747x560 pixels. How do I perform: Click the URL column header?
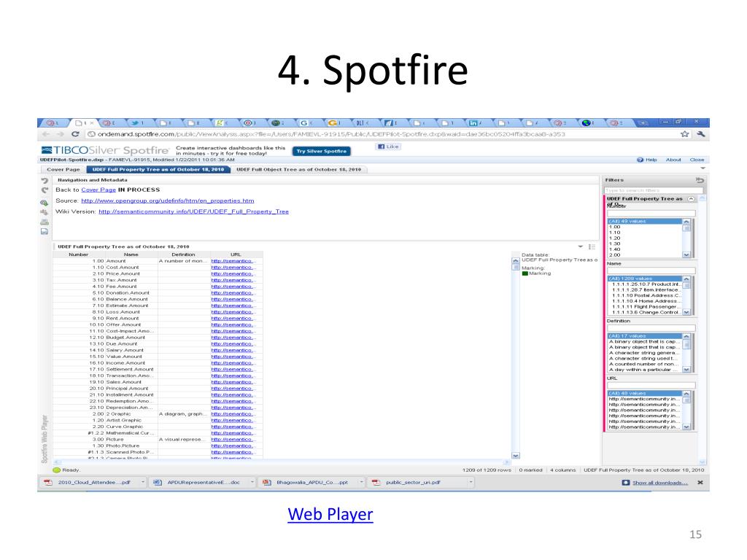(x=236, y=254)
